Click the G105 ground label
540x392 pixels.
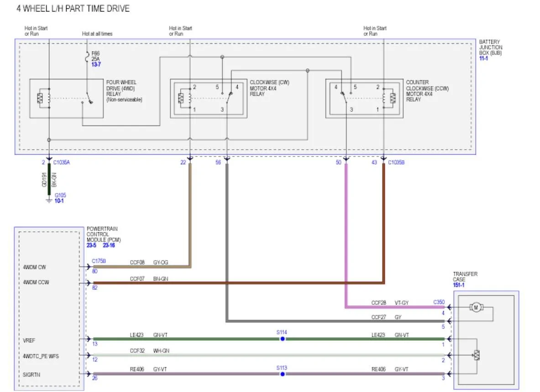[x=60, y=195]
